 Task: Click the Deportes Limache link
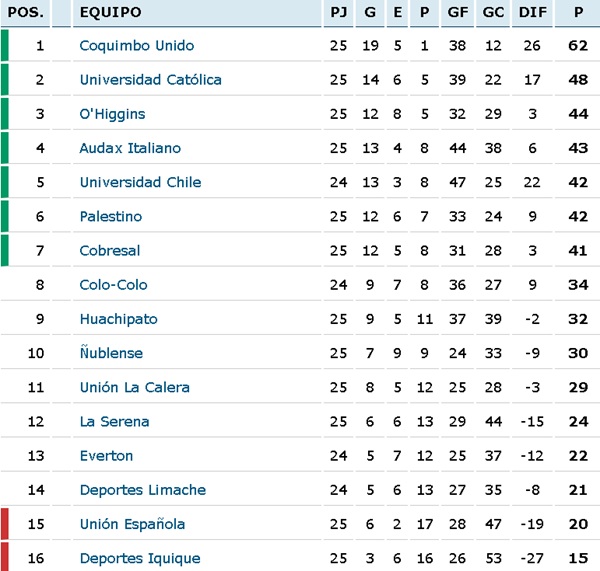[x=142, y=490]
